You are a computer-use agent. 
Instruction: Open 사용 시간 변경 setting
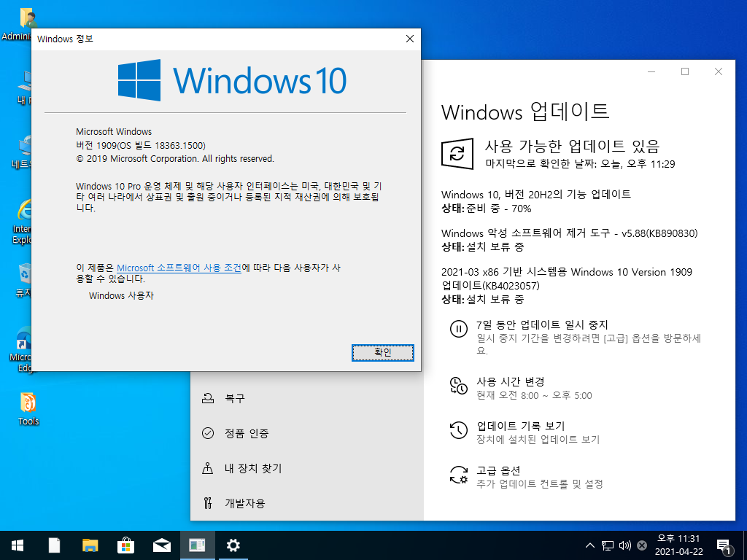tap(510, 382)
